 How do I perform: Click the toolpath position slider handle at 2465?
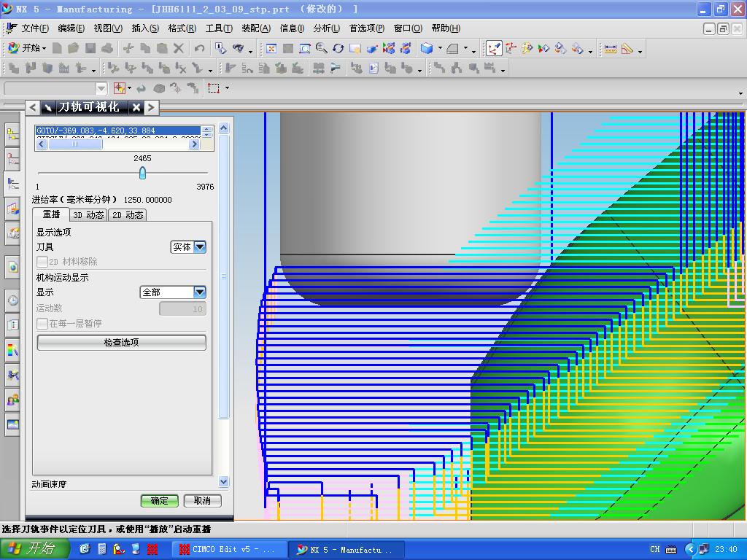[x=142, y=173]
